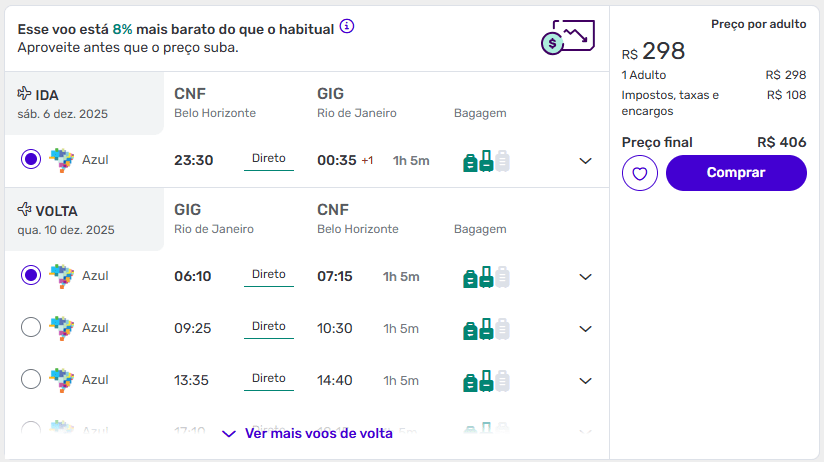
Task: Expand details of the 13:35 return flight
Action: (x=586, y=380)
